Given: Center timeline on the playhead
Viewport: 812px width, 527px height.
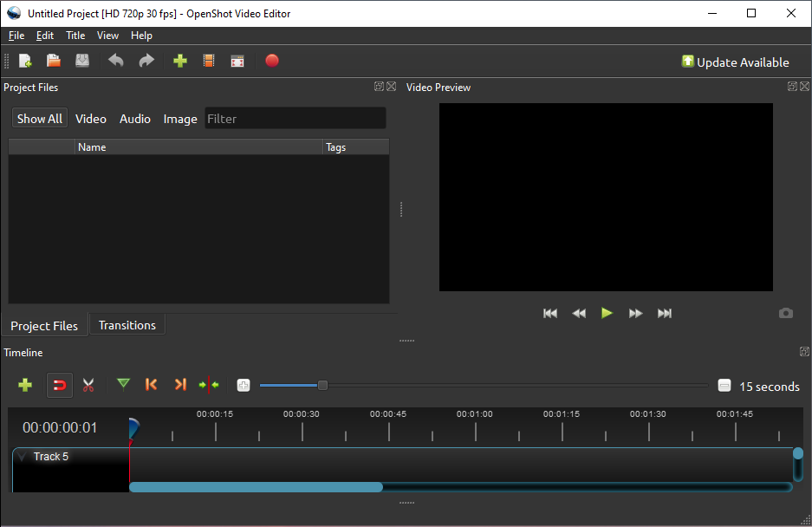Looking at the screenshot, I should [x=209, y=385].
